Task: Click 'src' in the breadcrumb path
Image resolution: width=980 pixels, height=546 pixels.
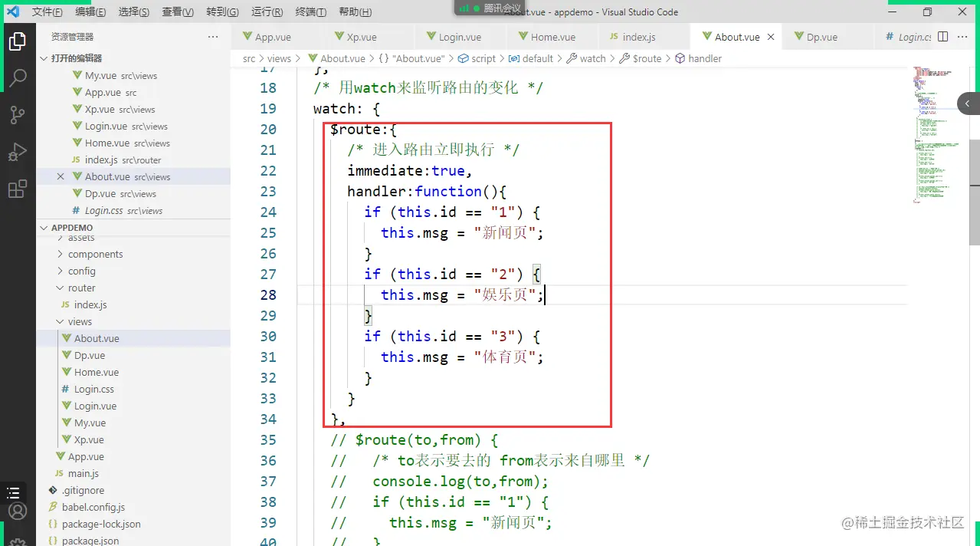Action: pyautogui.click(x=249, y=58)
